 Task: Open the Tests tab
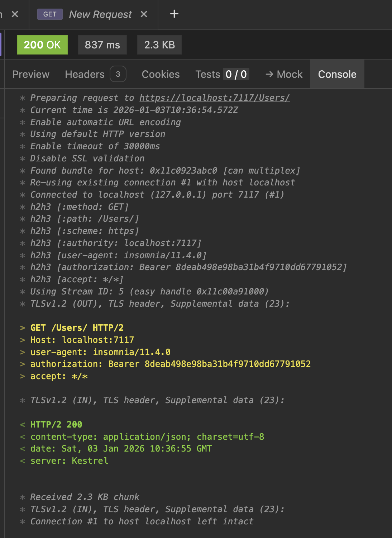pos(207,74)
